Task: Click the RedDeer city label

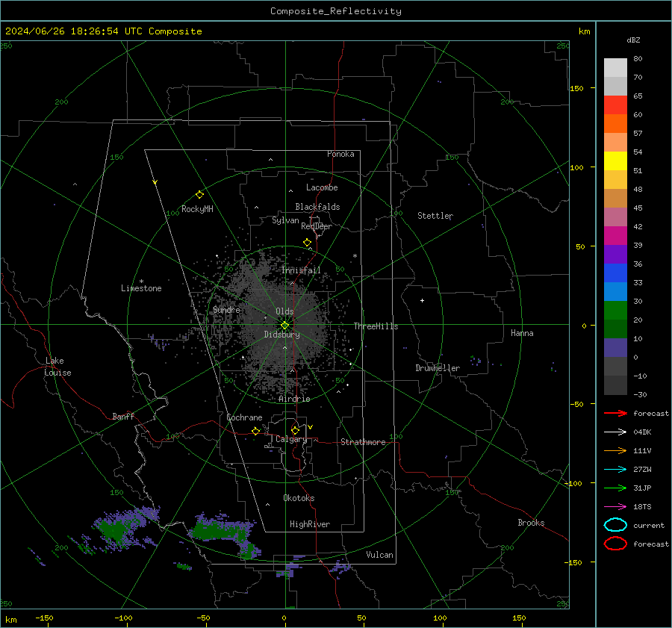Action: [317, 226]
